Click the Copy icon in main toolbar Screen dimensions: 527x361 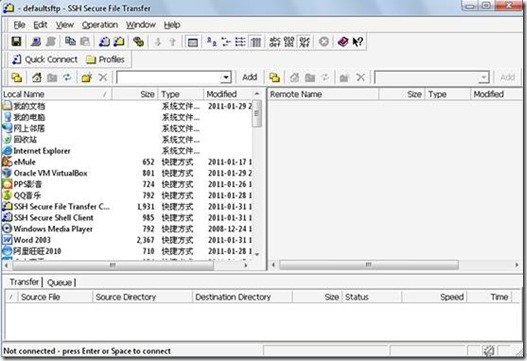click(x=70, y=42)
